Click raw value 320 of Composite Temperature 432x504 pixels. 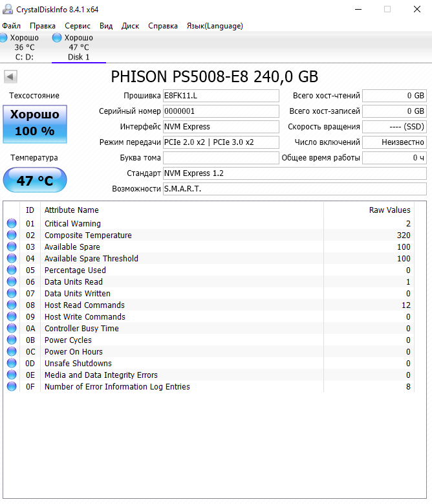(404, 235)
